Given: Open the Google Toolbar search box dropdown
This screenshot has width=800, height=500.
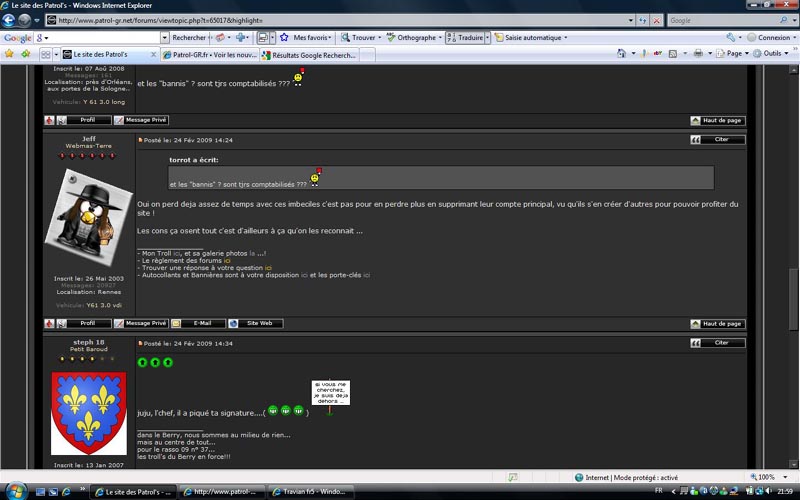Looking at the screenshot, I should coord(164,38).
